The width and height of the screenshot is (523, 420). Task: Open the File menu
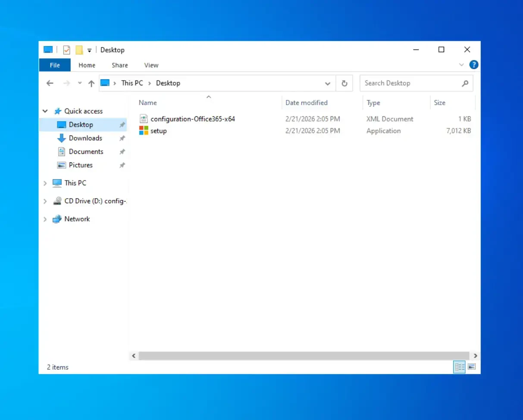[54, 65]
